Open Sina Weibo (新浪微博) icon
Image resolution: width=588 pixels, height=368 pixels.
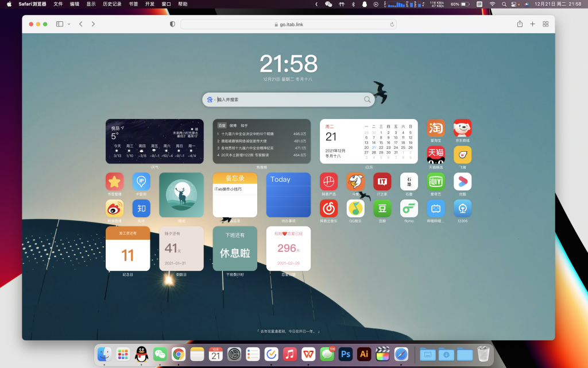click(114, 208)
